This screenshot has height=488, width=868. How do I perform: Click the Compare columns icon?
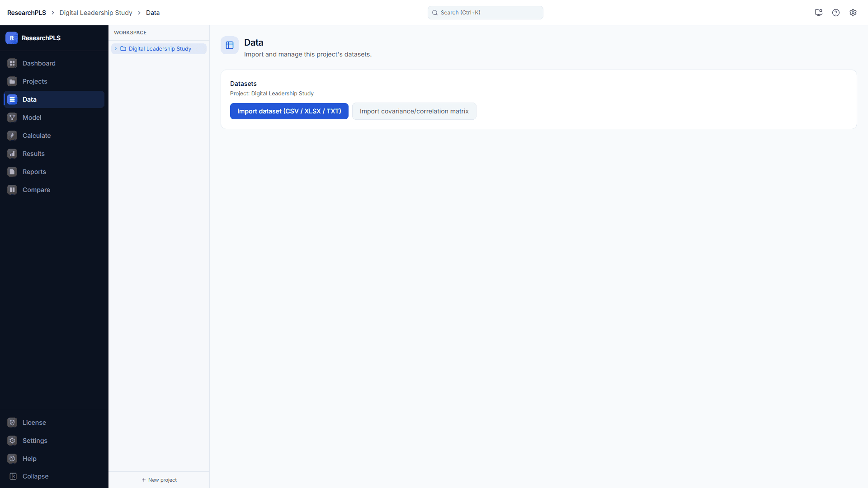pyautogui.click(x=12, y=190)
